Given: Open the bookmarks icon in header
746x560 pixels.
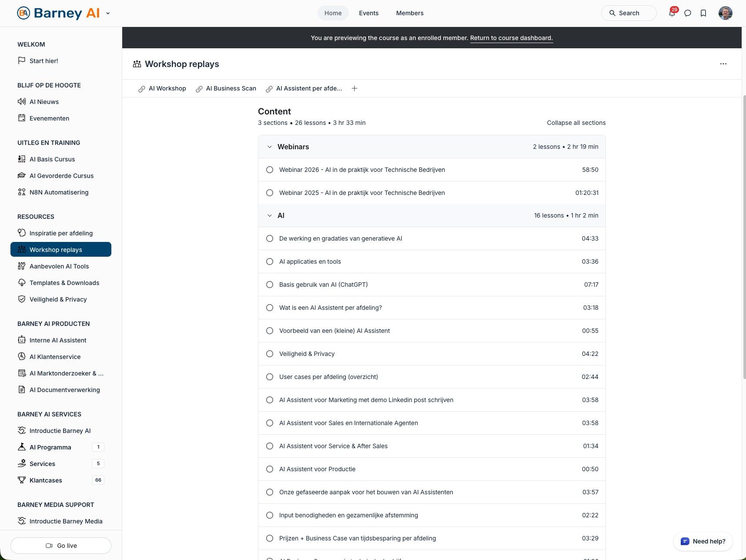Looking at the screenshot, I should tap(703, 13).
